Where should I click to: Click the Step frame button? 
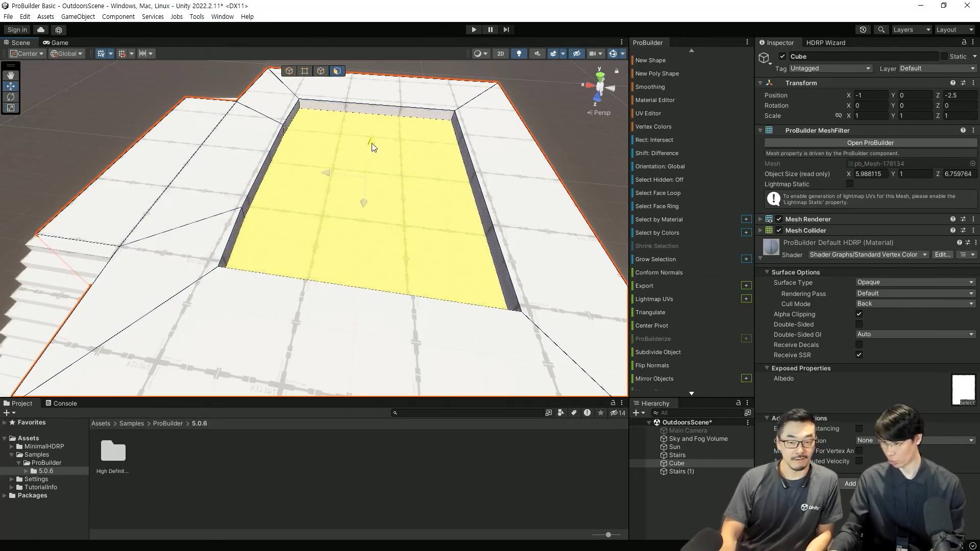point(506,30)
